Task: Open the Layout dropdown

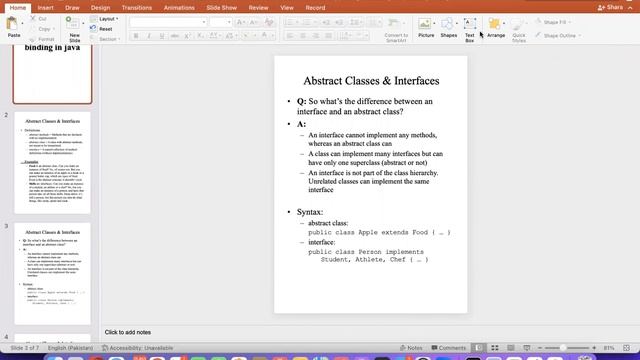Action: (104, 19)
